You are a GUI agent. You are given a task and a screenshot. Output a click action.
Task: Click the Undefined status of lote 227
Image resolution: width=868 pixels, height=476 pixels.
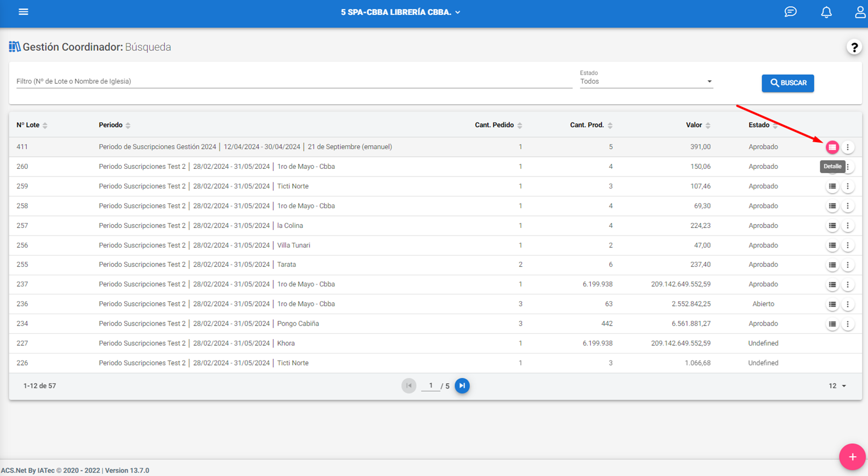(x=763, y=343)
